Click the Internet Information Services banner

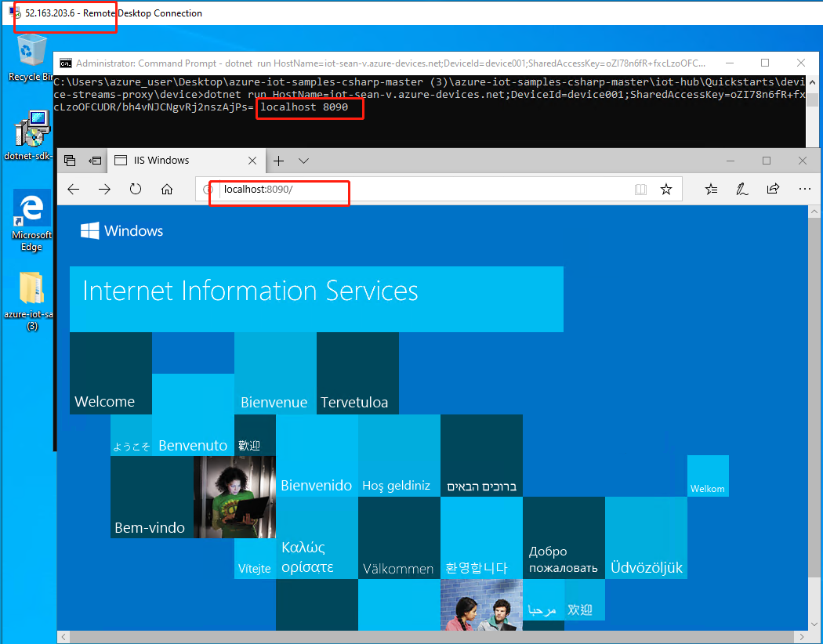coord(317,299)
